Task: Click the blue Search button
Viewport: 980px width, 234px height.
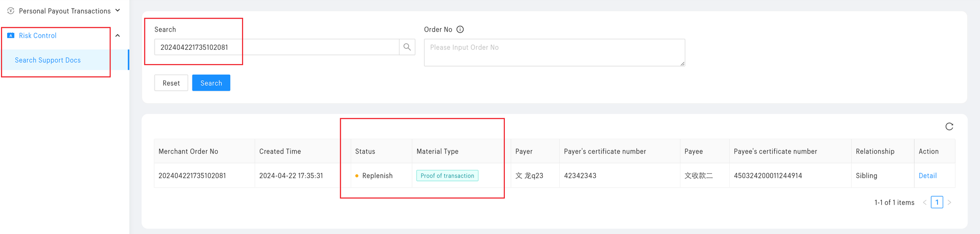Action: coord(211,83)
